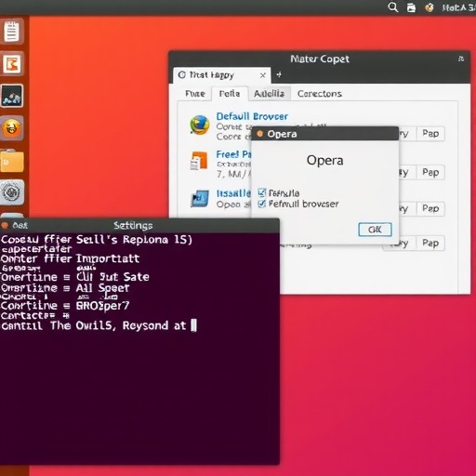Screen dimensions: 476x476
Task: Click the Mater Copet window title
Action: pos(320,59)
